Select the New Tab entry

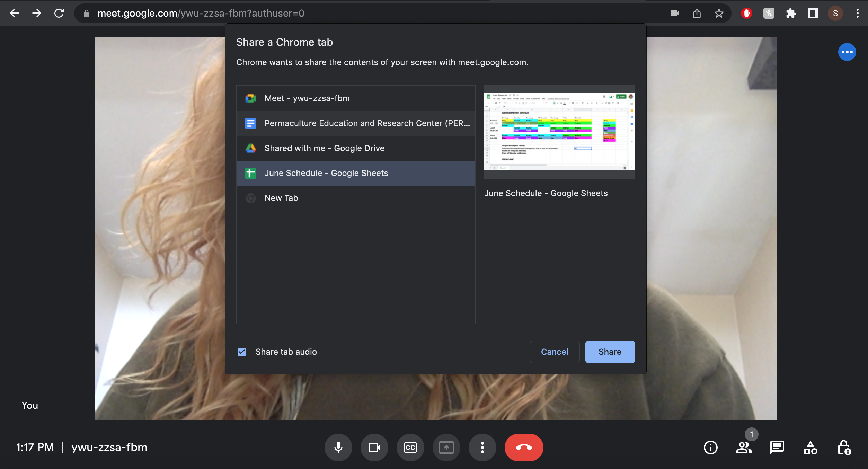pos(356,198)
